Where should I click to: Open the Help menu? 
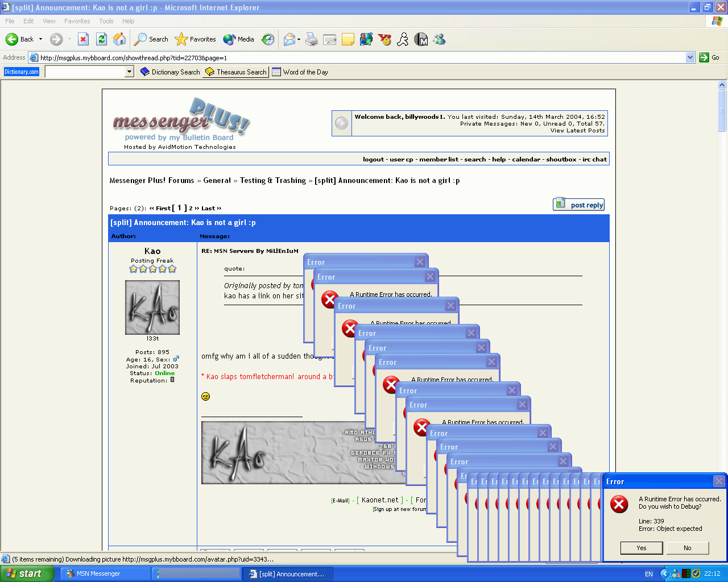point(129,21)
